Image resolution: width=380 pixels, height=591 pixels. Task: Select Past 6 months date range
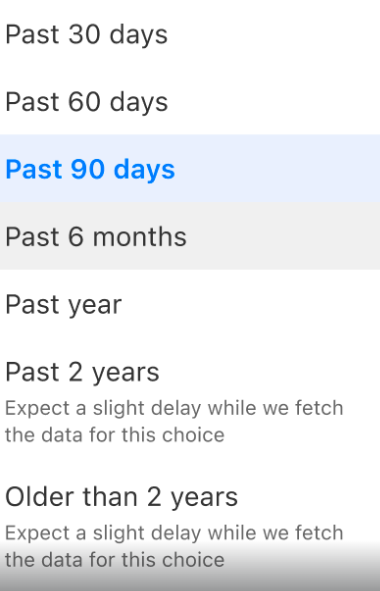point(190,236)
